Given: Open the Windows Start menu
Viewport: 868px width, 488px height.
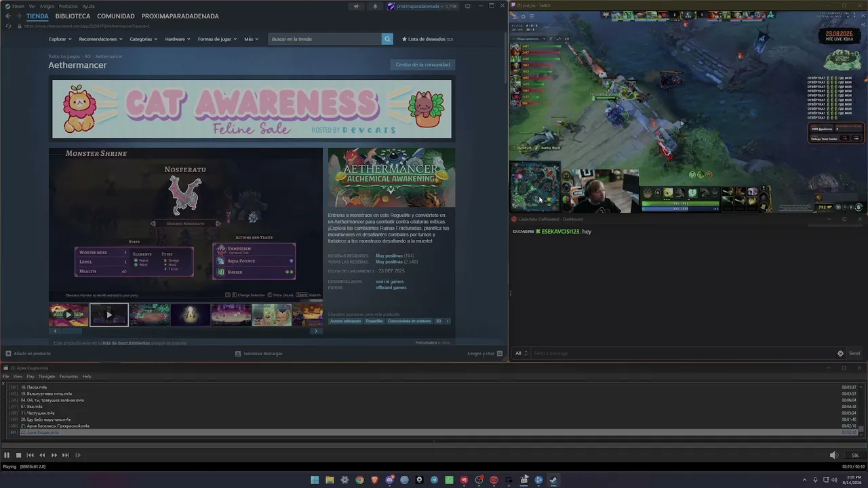Looking at the screenshot, I should 315,480.
